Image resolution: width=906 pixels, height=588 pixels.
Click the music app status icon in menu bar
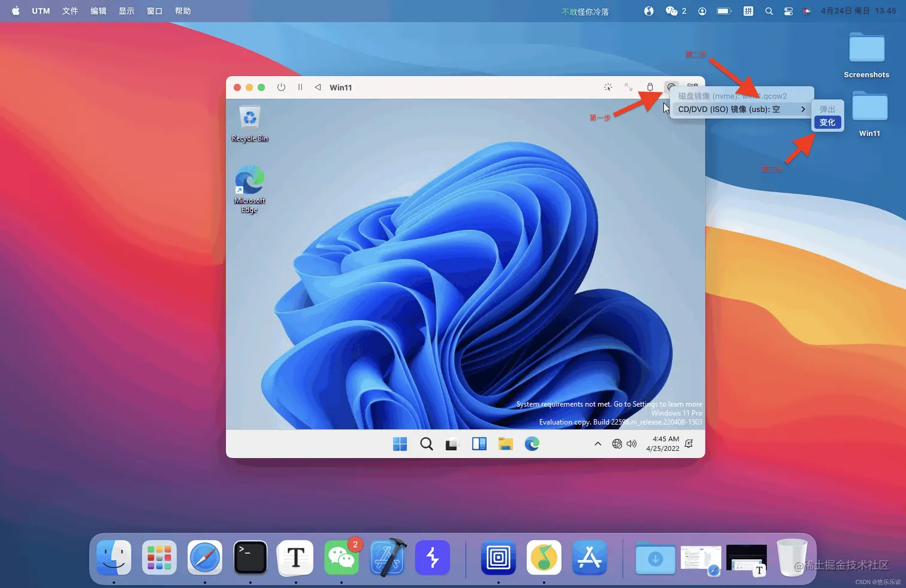tap(649, 11)
